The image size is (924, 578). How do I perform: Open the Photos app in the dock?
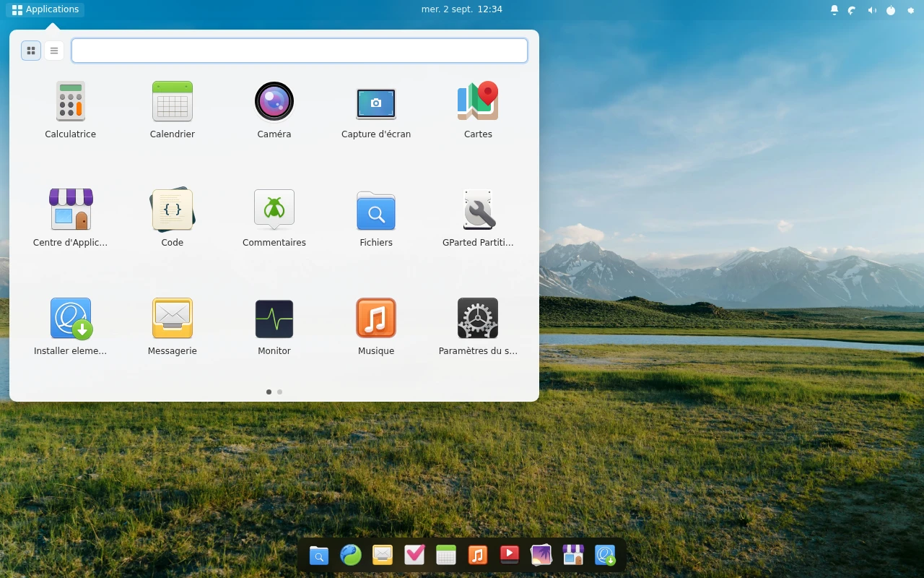coord(541,555)
